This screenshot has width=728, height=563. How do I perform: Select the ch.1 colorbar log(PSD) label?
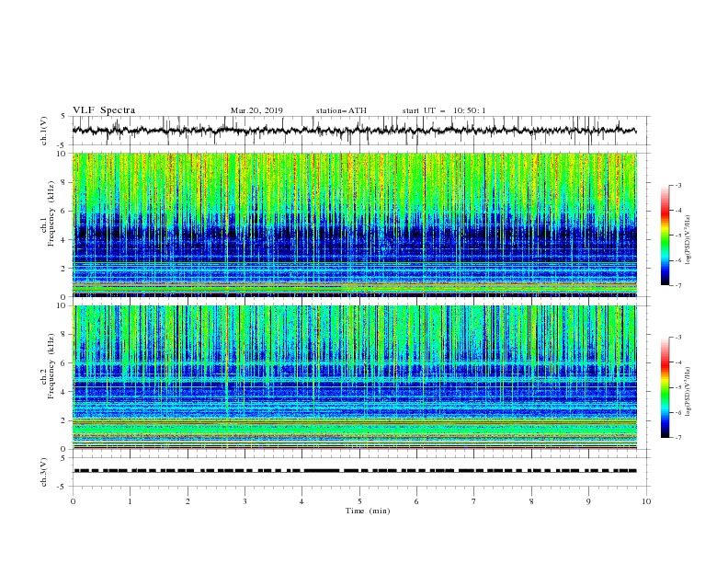[x=688, y=240]
